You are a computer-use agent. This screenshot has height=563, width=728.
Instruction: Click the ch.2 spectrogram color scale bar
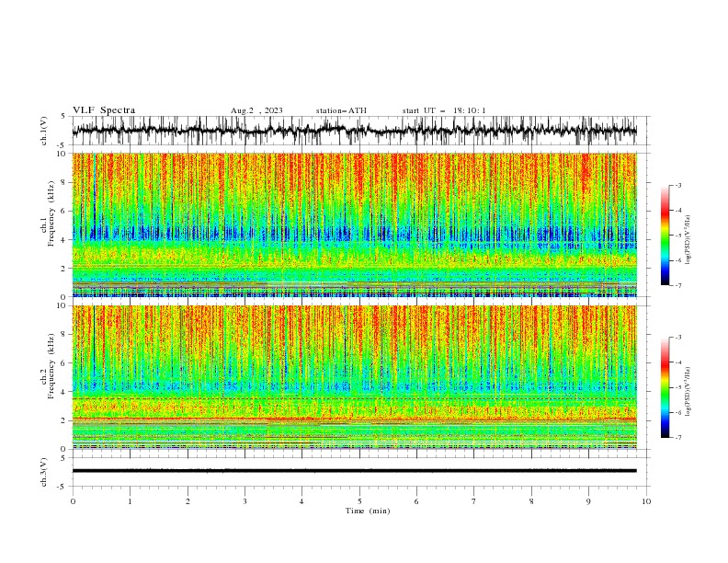click(x=665, y=387)
